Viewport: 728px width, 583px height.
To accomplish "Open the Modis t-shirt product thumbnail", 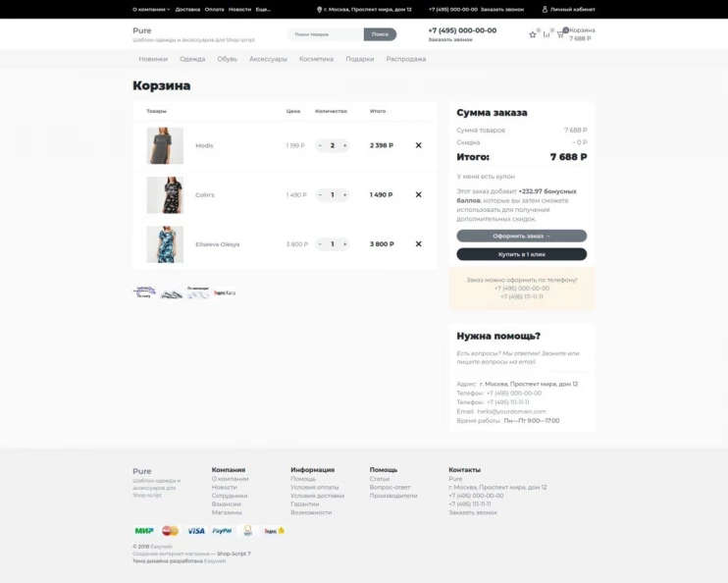I will click(165, 145).
